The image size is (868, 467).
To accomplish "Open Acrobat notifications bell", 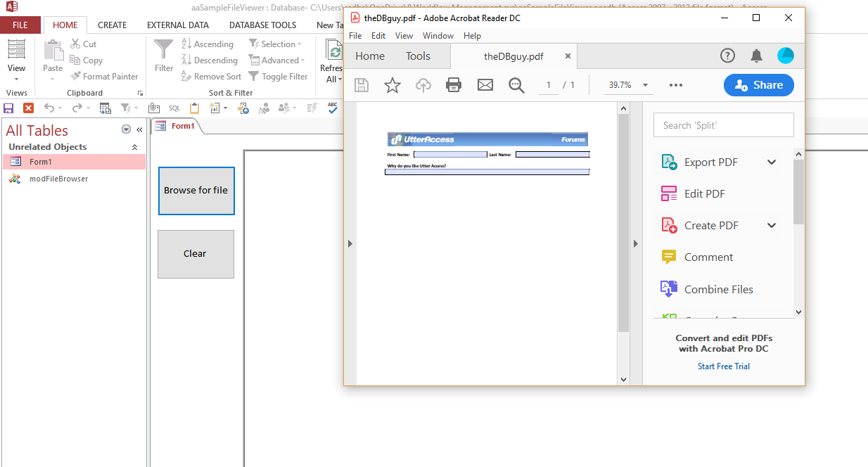I will point(756,56).
